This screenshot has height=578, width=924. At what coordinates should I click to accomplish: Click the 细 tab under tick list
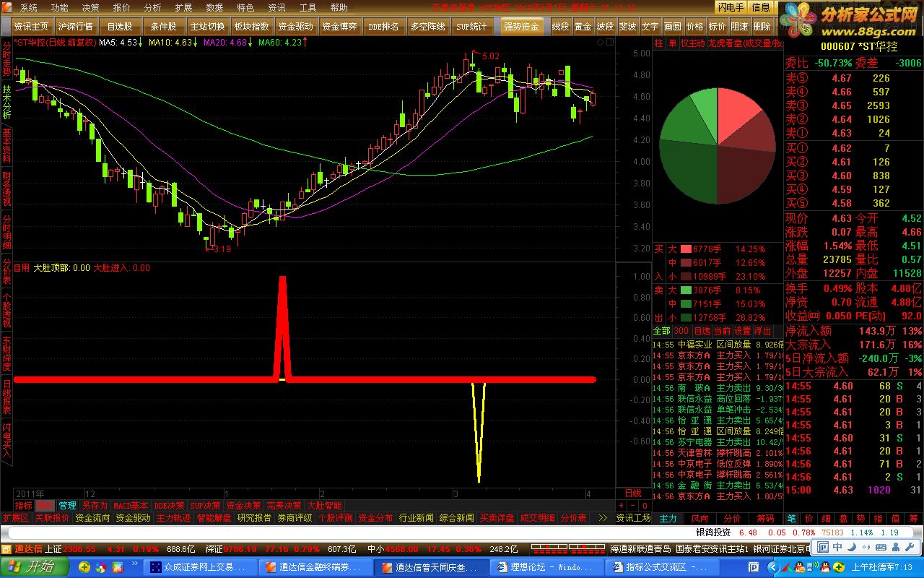(x=825, y=518)
